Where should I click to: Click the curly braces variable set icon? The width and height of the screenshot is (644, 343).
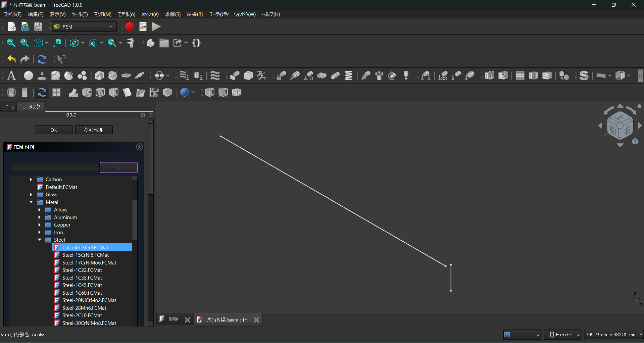coord(197,43)
